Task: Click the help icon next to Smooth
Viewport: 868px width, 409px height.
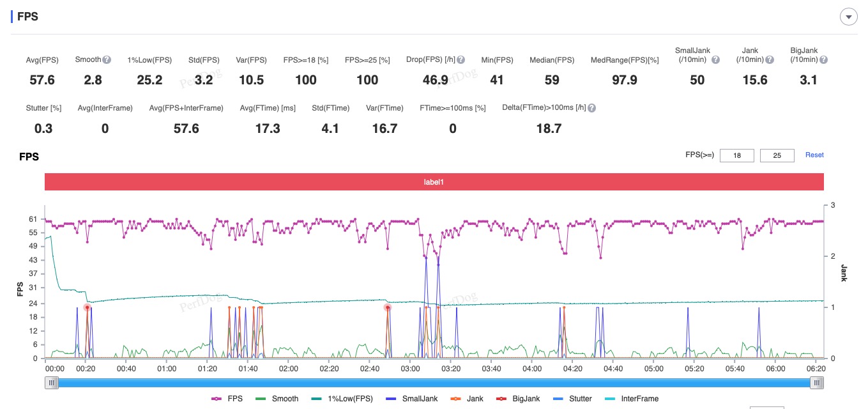Action: (107, 60)
